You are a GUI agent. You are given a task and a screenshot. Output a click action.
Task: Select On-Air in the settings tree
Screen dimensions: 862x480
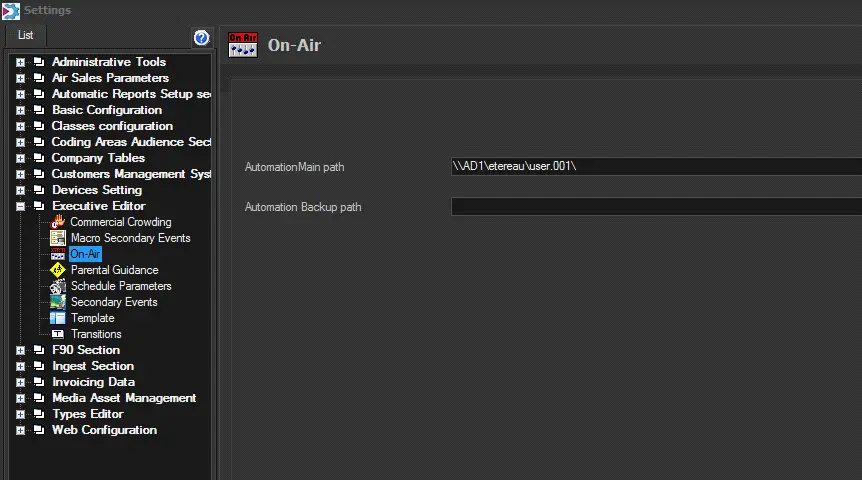coord(85,254)
